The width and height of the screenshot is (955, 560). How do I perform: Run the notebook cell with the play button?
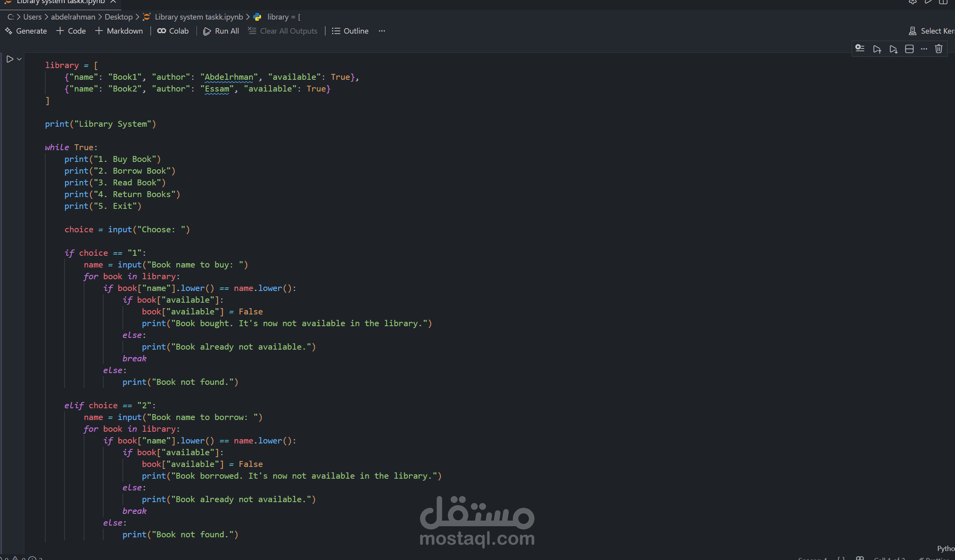click(x=10, y=59)
